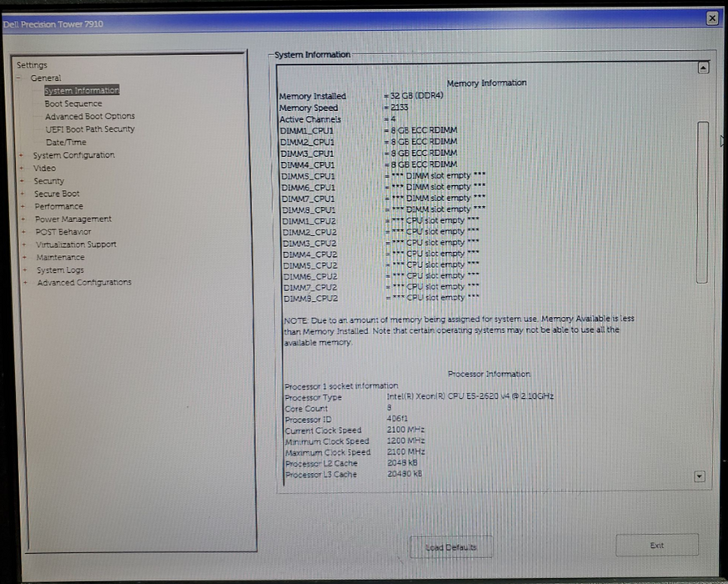Click the Exit button
This screenshot has width=728, height=584.
[x=657, y=546]
